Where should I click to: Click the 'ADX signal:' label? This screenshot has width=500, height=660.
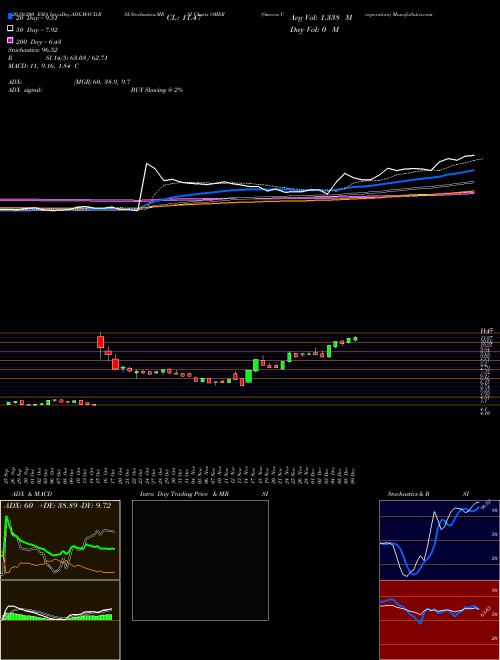[25, 90]
